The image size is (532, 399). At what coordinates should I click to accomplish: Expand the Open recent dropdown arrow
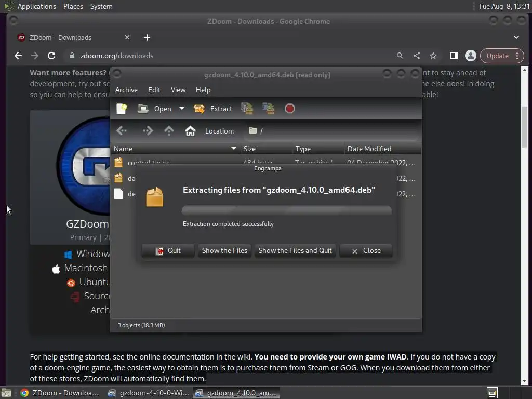point(182,109)
